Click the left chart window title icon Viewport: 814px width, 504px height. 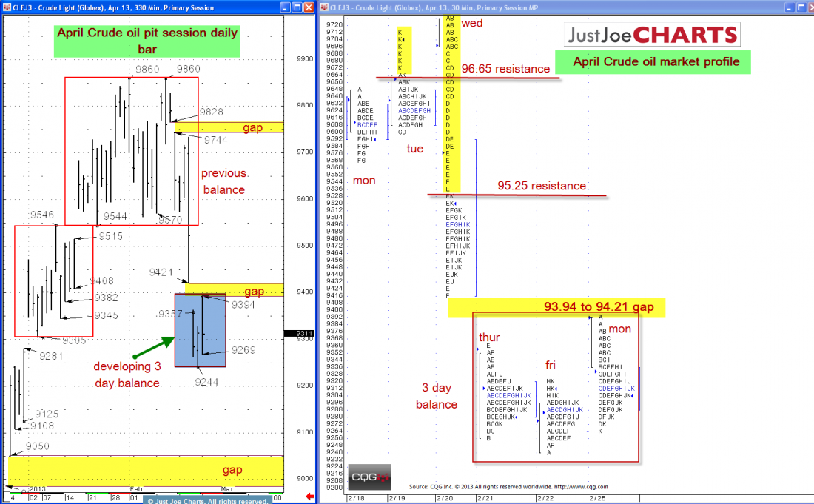(x=7, y=7)
